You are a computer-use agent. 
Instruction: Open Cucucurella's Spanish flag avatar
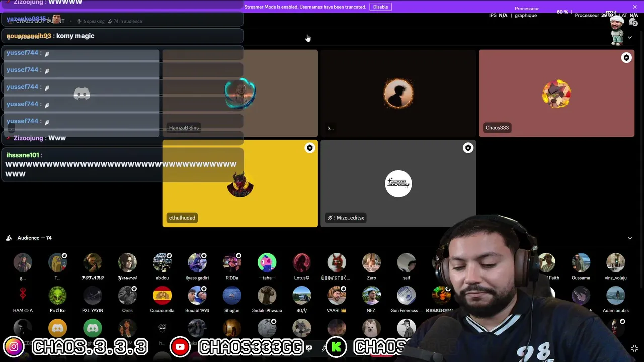point(162,296)
